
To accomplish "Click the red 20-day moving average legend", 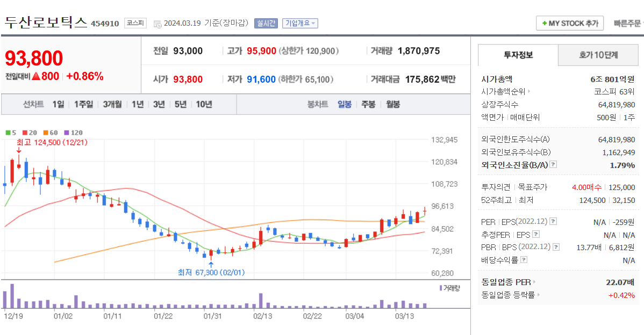I will (30, 133).
